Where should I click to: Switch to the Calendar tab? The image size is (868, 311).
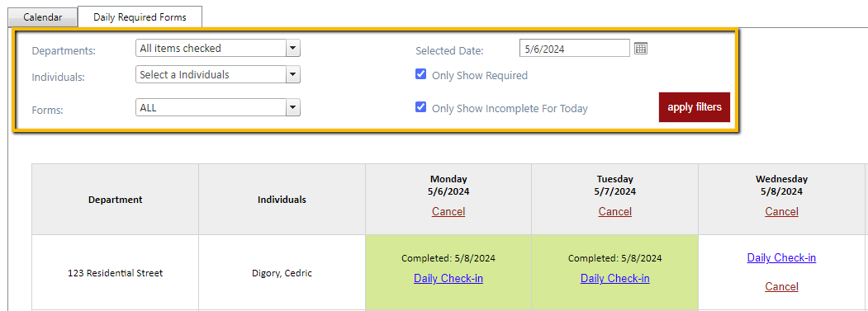point(42,17)
